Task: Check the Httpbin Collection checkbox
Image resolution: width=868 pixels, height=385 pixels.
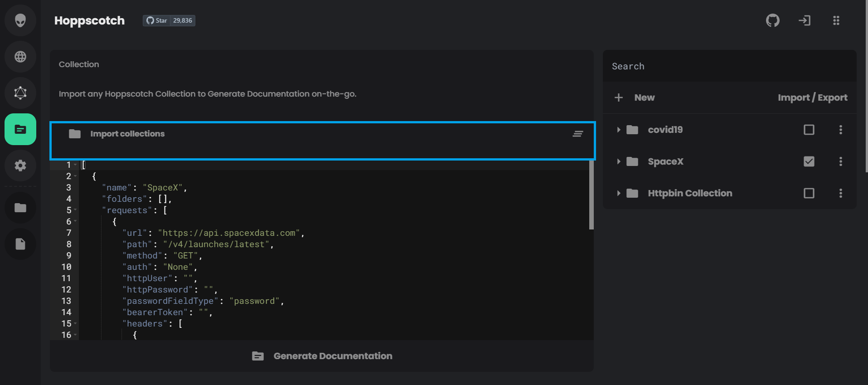Action: 809,193
